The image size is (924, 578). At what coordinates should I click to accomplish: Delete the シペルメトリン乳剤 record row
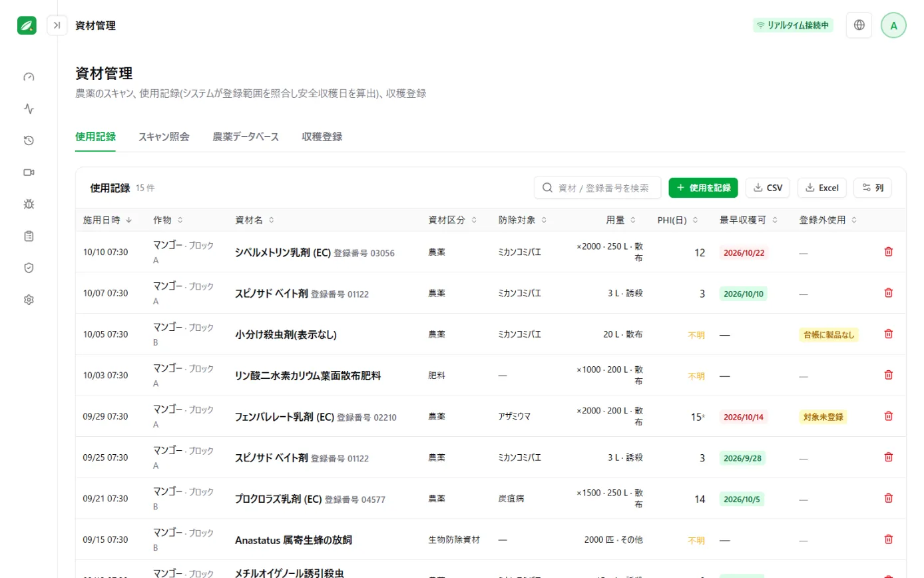[x=888, y=252]
